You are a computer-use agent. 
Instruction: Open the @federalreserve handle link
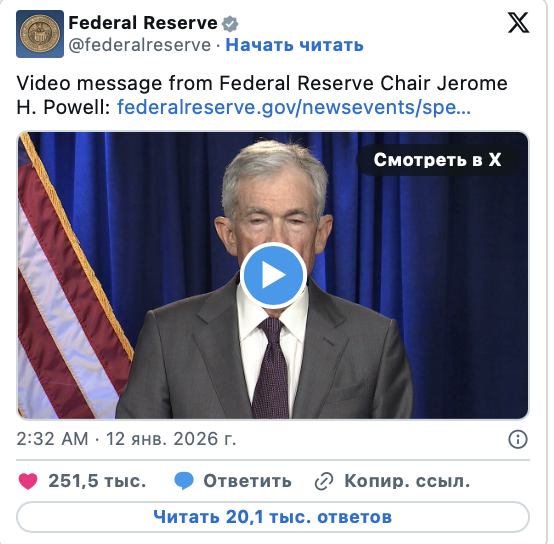140,45
